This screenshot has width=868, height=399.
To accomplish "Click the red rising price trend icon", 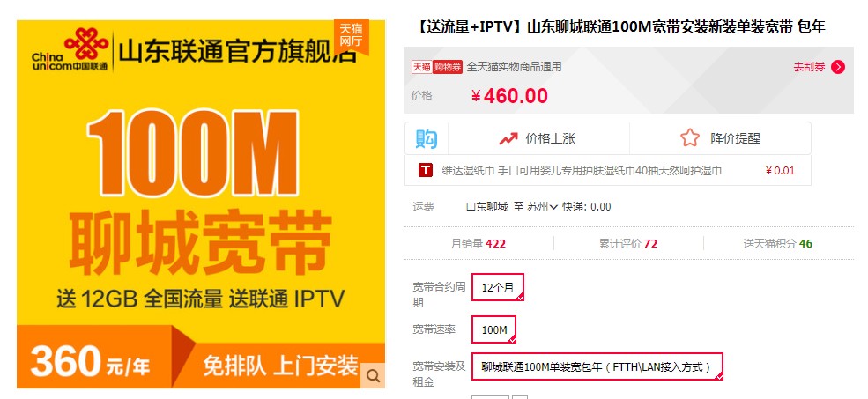I will pos(508,138).
